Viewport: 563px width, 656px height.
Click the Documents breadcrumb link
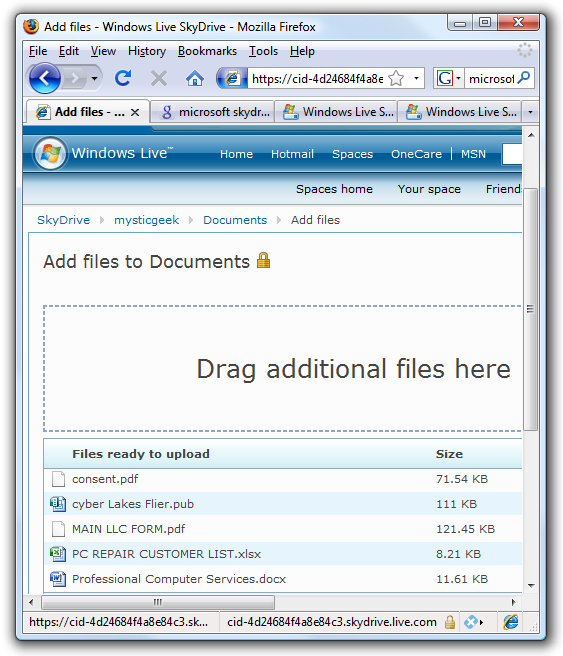click(235, 220)
